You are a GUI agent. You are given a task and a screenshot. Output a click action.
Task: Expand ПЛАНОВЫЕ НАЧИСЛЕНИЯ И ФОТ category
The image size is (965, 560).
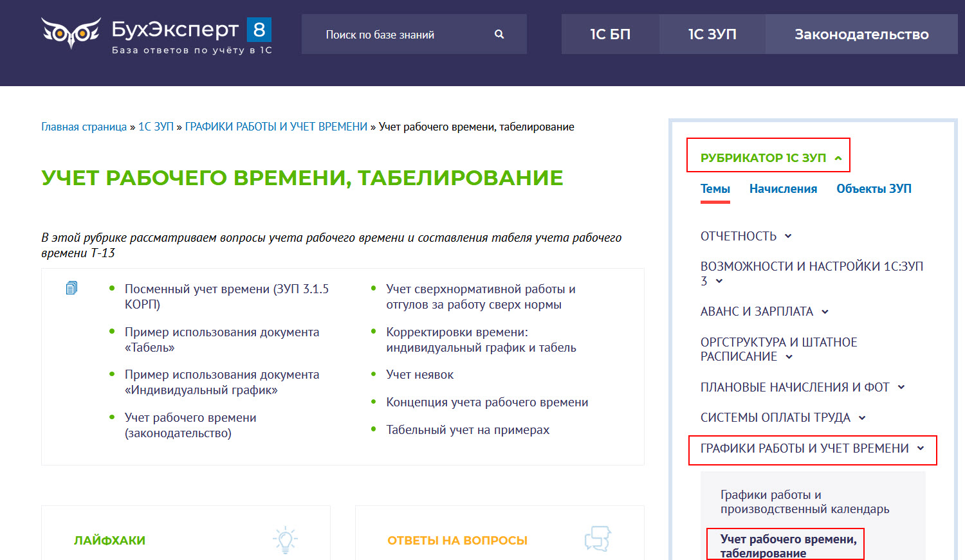coord(803,387)
